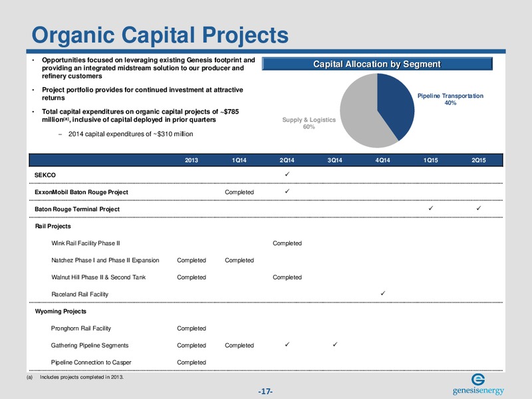The image size is (532, 399).
Task: Click the Raceland Rail Facility label
Action: tap(80, 294)
